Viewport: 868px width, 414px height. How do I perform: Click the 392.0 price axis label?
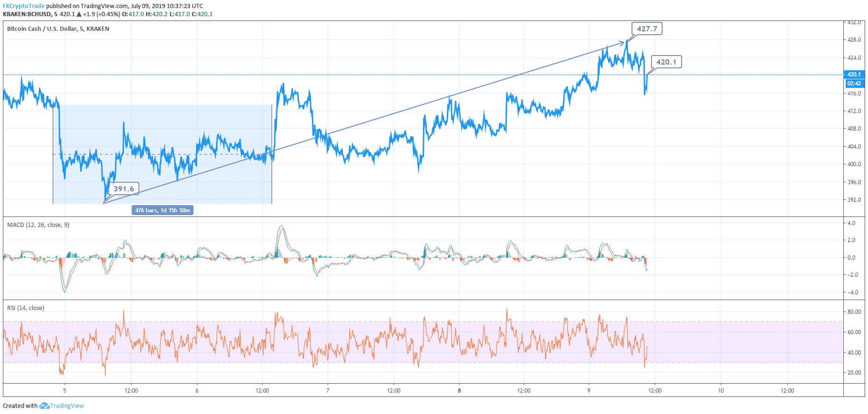pyautogui.click(x=854, y=200)
